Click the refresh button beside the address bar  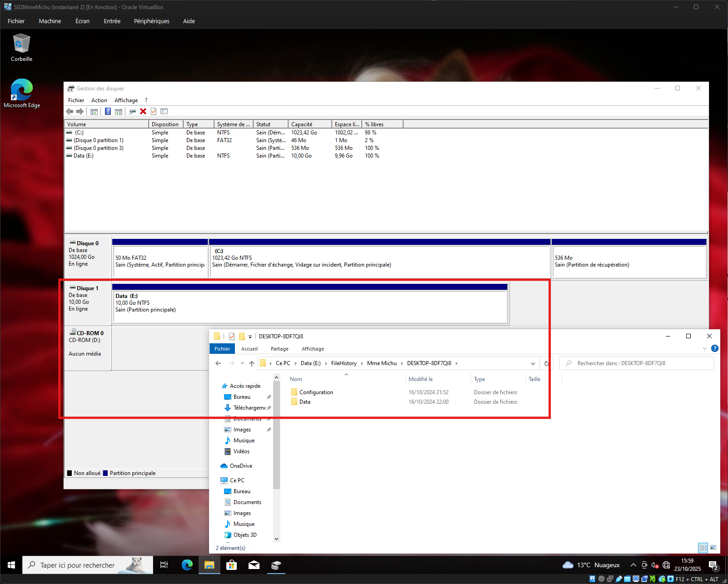click(x=546, y=363)
